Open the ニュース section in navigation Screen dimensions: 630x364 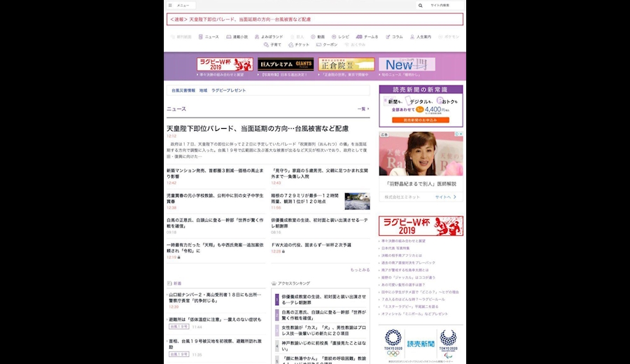(209, 36)
